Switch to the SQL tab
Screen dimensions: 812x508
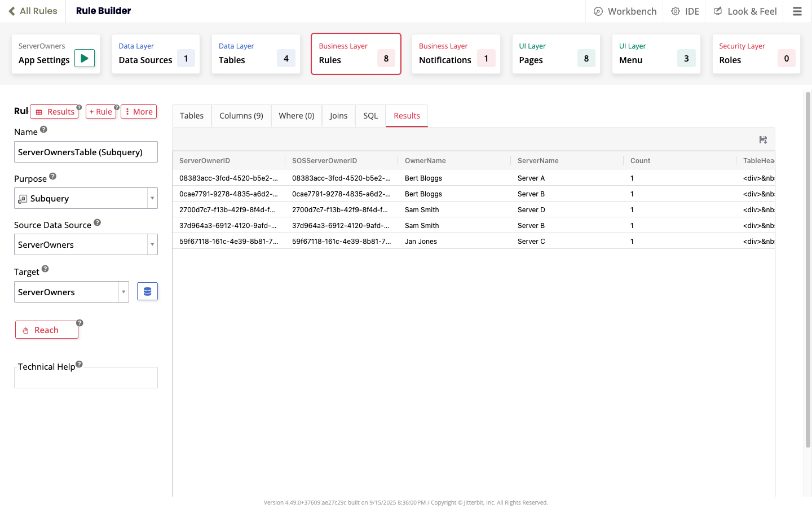tap(370, 116)
